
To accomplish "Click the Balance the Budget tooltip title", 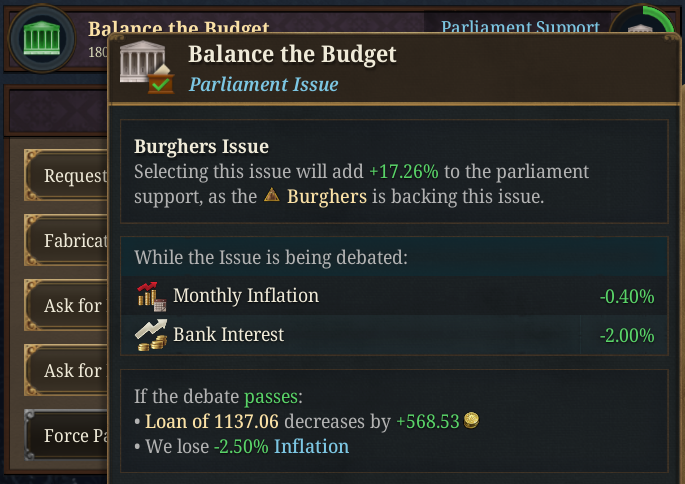I will tap(292, 54).
